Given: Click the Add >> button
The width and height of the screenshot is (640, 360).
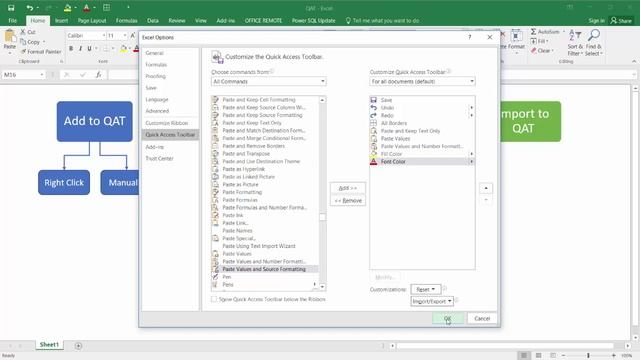Looking at the screenshot, I should pos(348,188).
